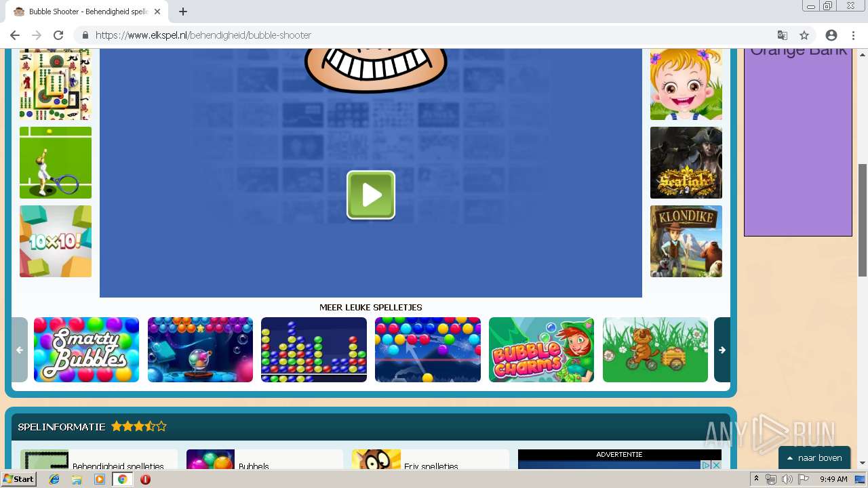
Task: Open the underwater bubble game thumbnail
Action: pyautogui.click(x=200, y=350)
